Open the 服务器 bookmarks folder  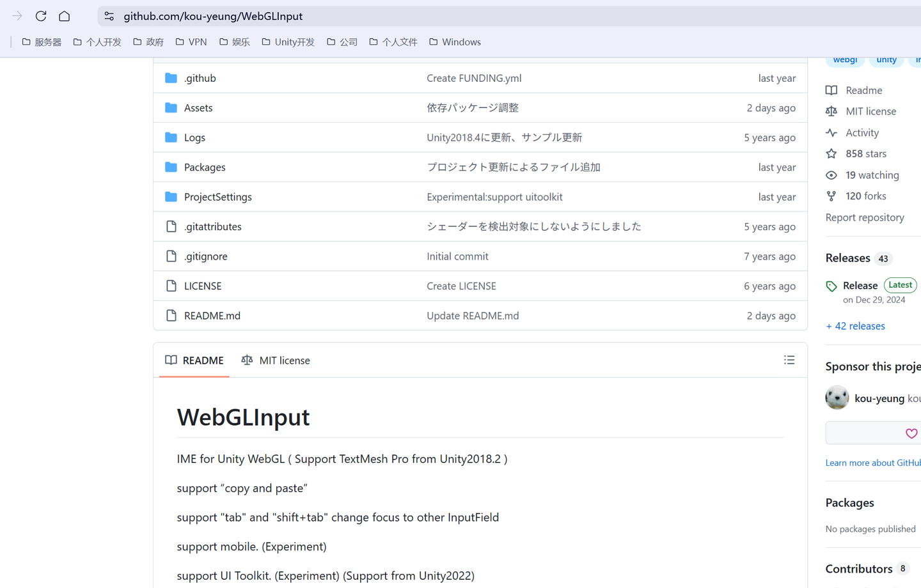click(x=42, y=42)
